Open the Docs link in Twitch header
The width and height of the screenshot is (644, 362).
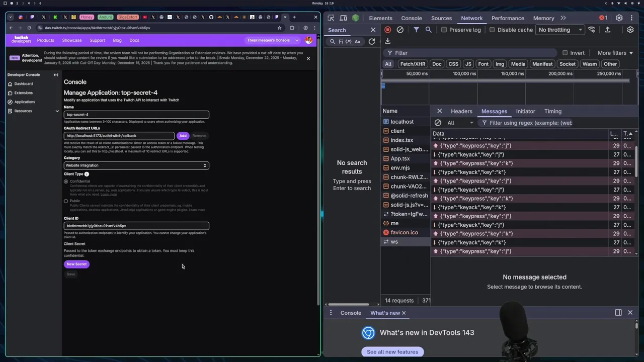134,40
